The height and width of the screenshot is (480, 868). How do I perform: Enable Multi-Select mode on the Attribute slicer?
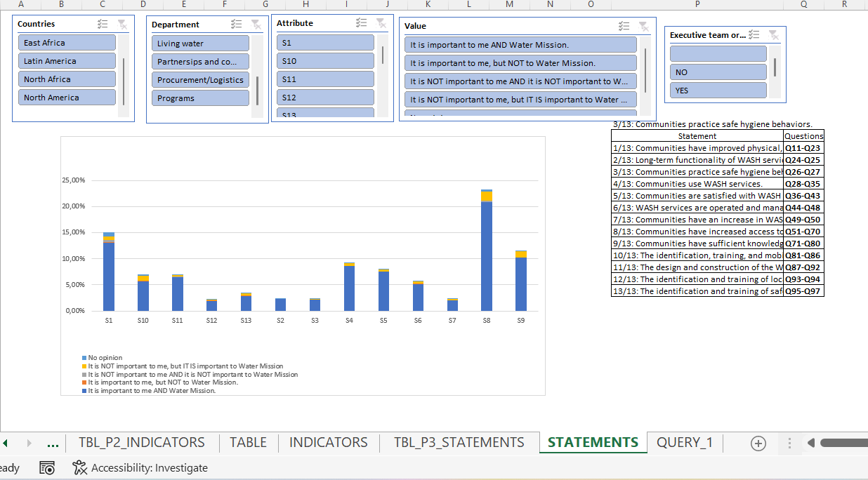click(x=362, y=22)
